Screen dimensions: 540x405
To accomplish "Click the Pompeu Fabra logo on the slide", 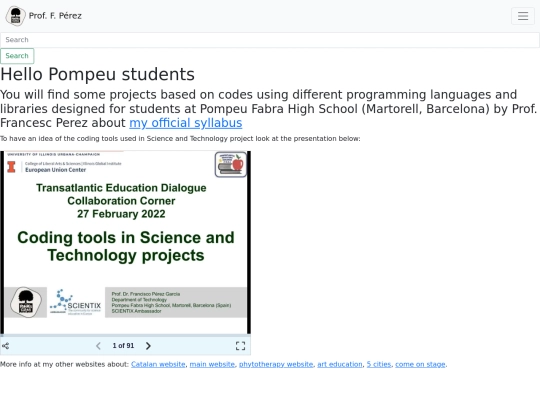I will coord(26,302).
